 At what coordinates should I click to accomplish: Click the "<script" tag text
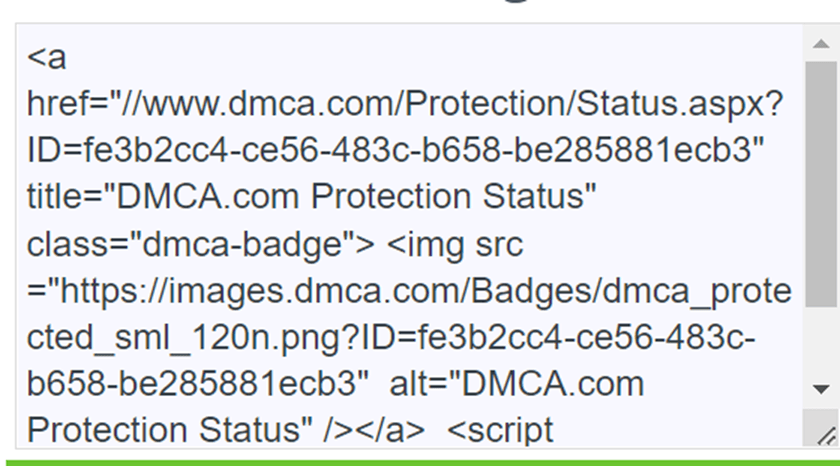[499, 432]
